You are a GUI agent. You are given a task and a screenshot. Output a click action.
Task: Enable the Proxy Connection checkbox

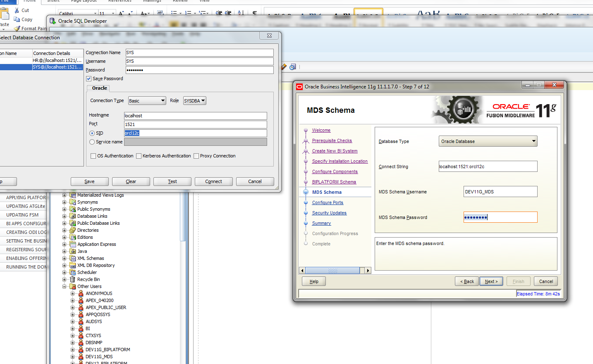coord(196,156)
